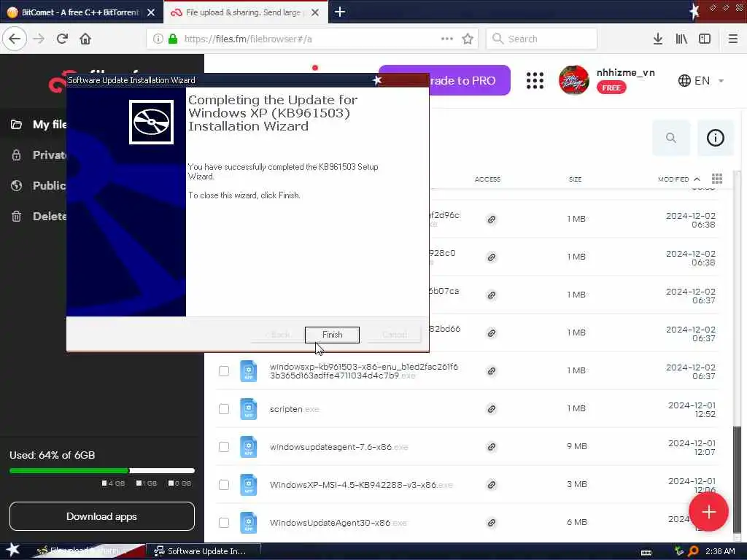747x560 pixels.
Task: Open scripten.exe file name
Action: click(x=294, y=409)
